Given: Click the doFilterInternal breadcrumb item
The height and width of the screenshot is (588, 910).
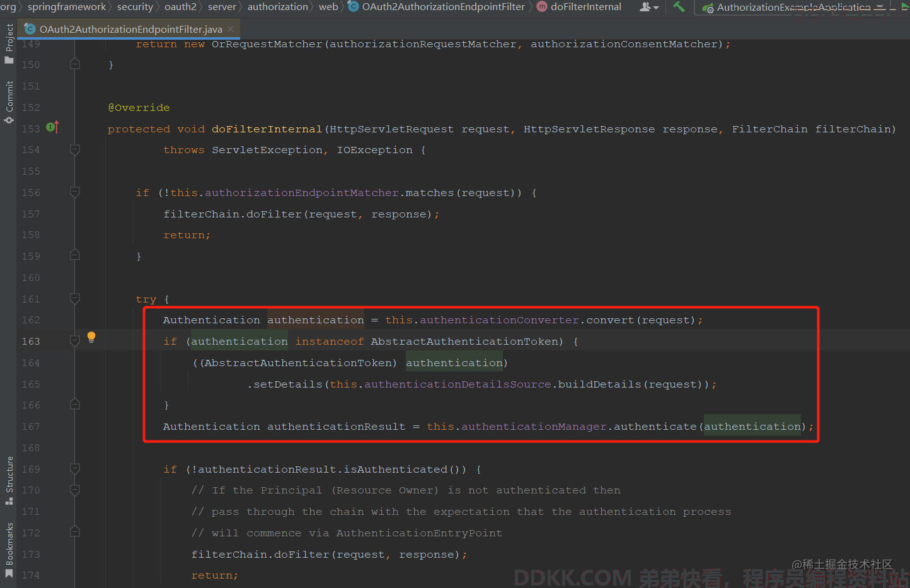Looking at the screenshot, I should click(585, 7).
